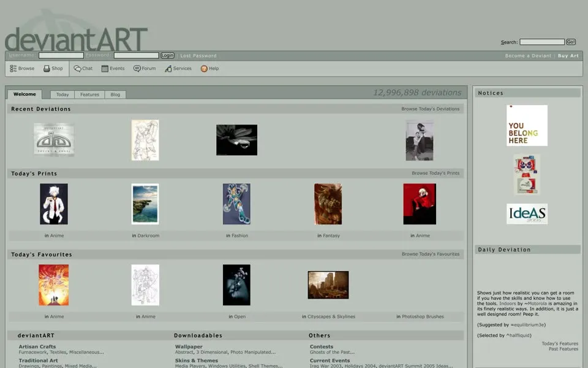
Task: Focus the Password input field
Action: coord(137,55)
